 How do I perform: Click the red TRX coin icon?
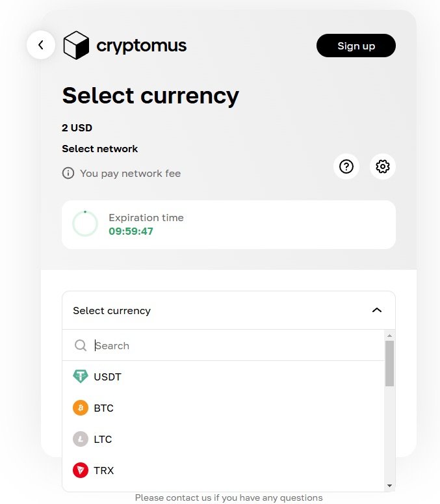[81, 470]
